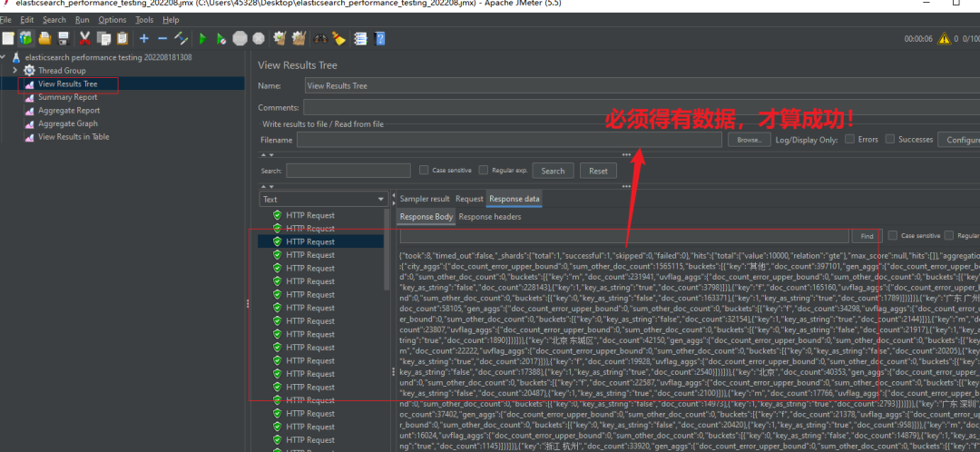Image resolution: width=980 pixels, height=452 pixels.
Task: Open the Templates toolbar icon
Action: (26, 39)
